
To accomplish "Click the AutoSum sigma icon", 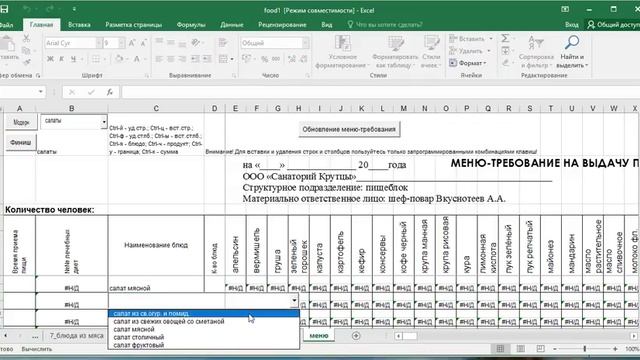I will pos(505,38).
